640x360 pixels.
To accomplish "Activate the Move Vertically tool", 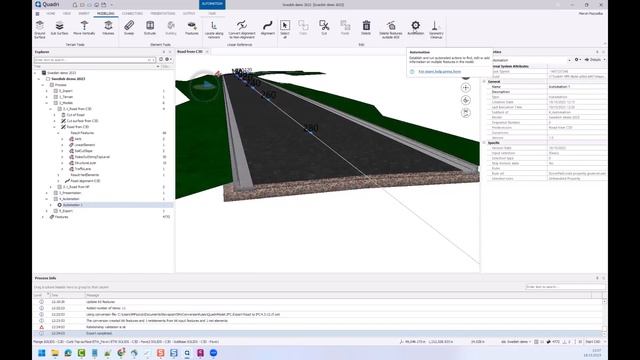I will (x=84, y=28).
